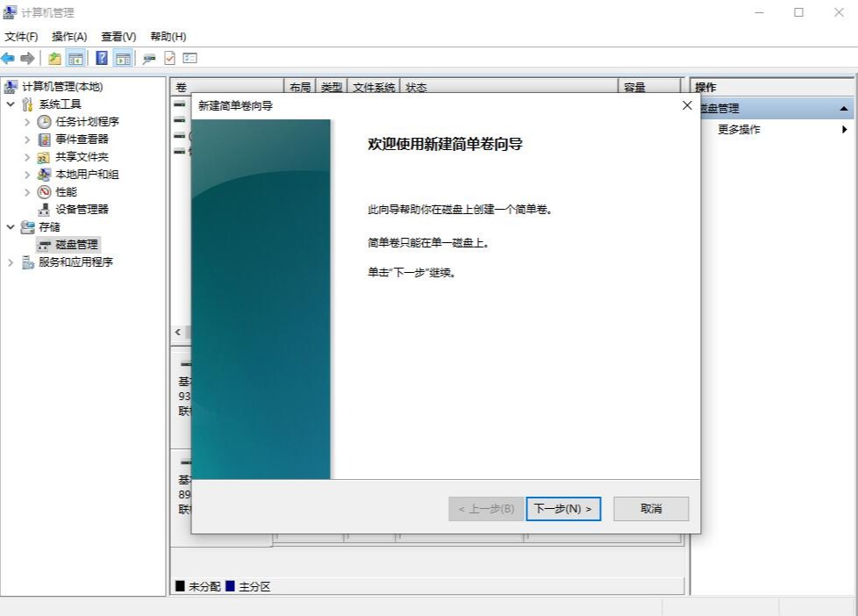Image resolution: width=858 pixels, height=616 pixels.
Task: Open the blue Help question-mark icon
Action: pyautogui.click(x=101, y=58)
